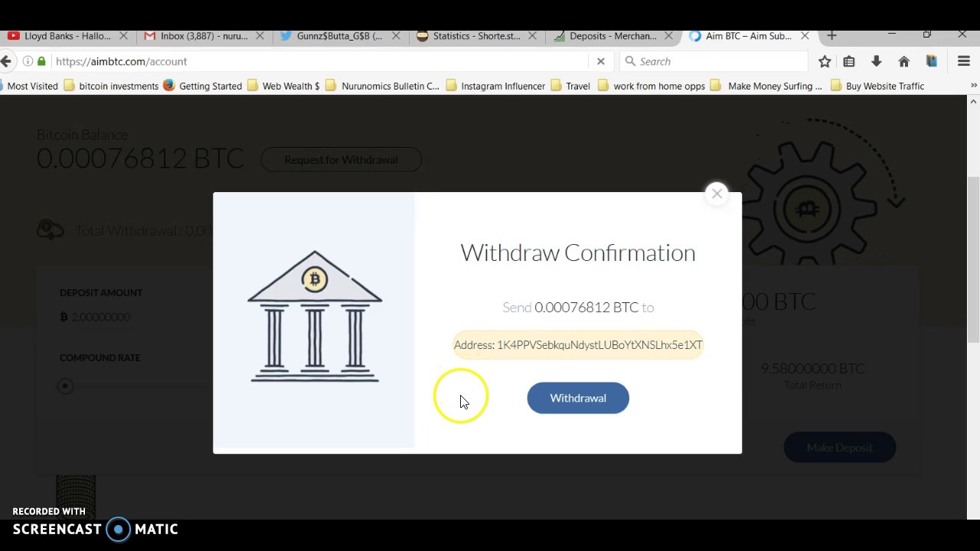This screenshot has width=980, height=551.
Task: Open the Travel bookmark folder
Action: [x=570, y=86]
